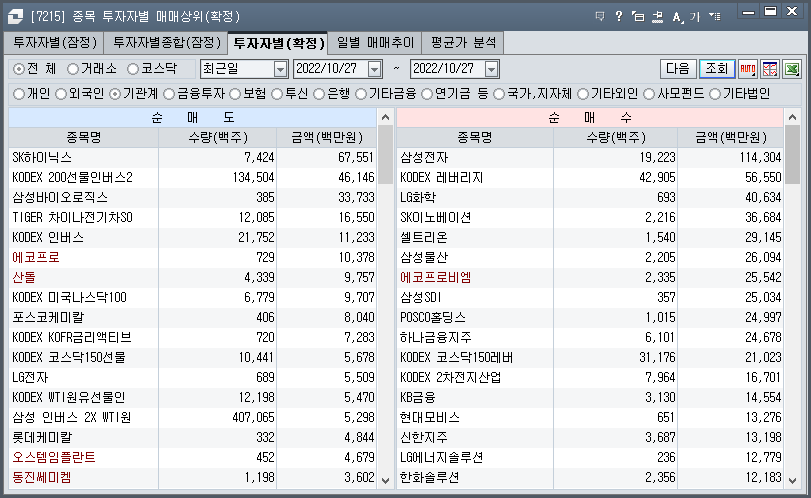Pin the window with the pushpin icon
Viewport: 811px width, 498px height.
[x=657, y=17]
